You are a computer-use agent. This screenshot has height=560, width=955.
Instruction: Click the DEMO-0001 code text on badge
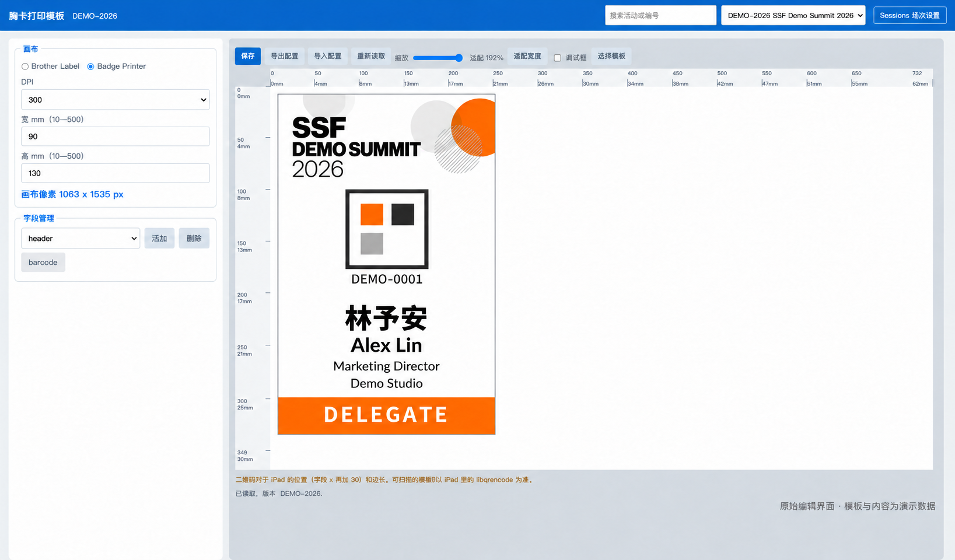(387, 279)
